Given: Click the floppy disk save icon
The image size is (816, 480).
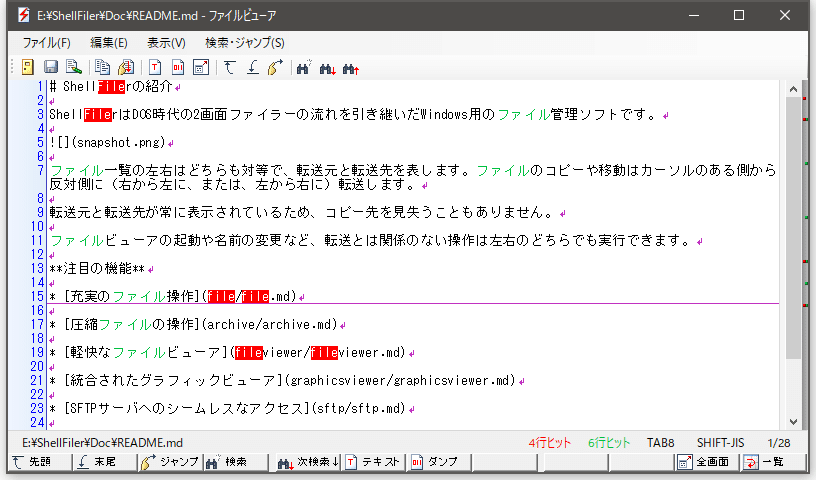Looking at the screenshot, I should (50, 67).
